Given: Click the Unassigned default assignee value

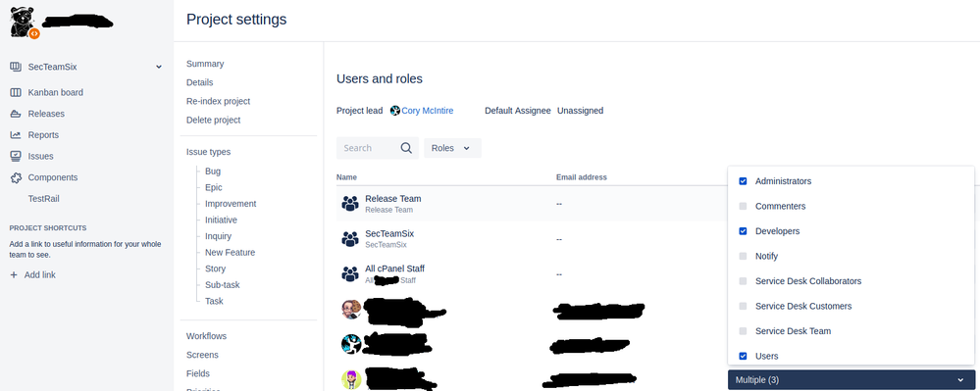Looking at the screenshot, I should pos(580,111).
